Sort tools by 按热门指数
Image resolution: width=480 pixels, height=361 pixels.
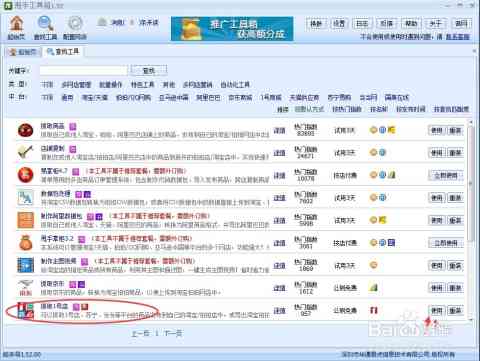pyautogui.click(x=347, y=109)
